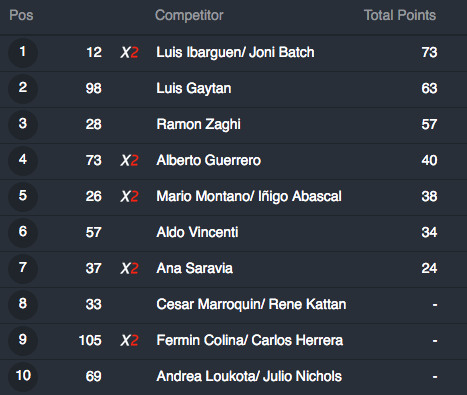Open competitor Aldo Vincenti
This screenshot has width=467, height=395.
[x=197, y=232]
